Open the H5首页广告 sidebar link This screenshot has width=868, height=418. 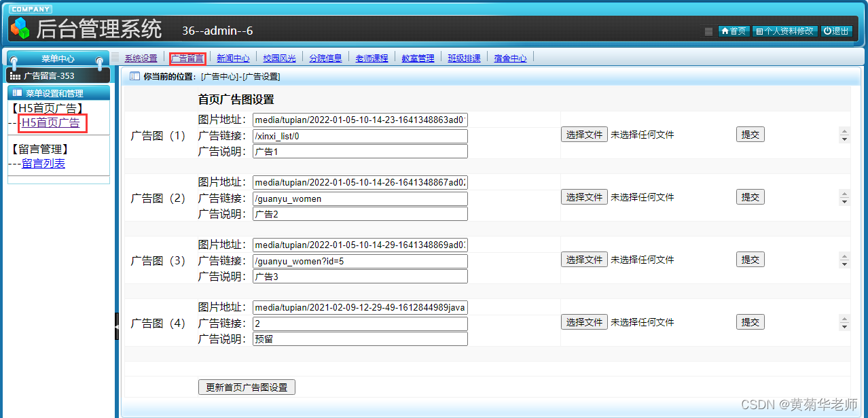tap(50, 123)
